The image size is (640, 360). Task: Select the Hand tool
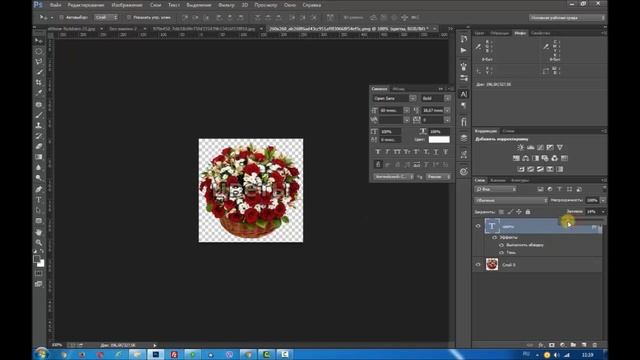tap(39, 232)
